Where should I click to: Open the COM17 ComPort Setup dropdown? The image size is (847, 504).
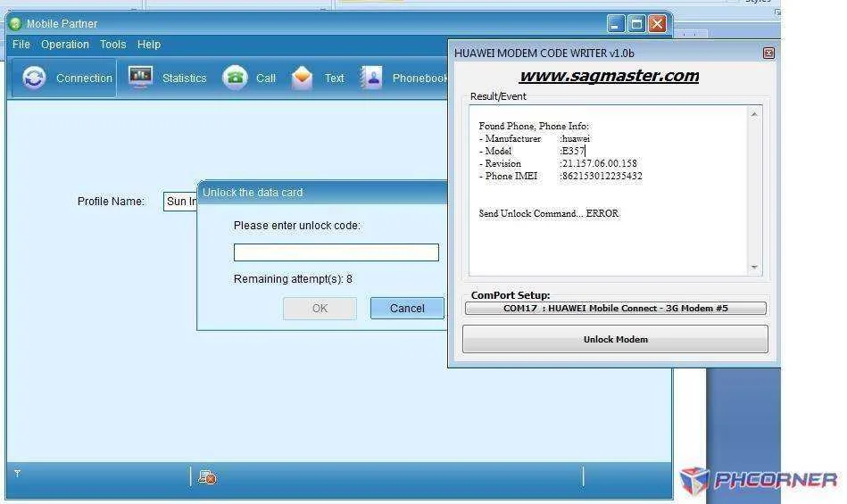pyautogui.click(x=615, y=308)
